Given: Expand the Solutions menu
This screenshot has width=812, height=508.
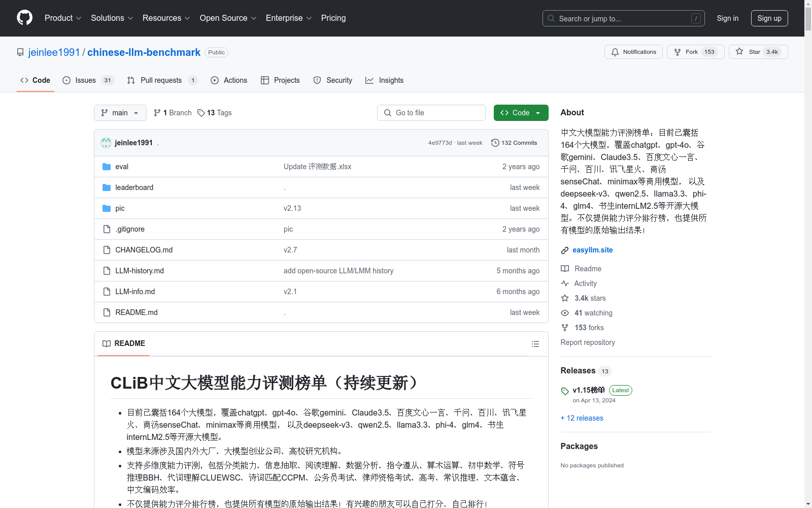Looking at the screenshot, I should pyautogui.click(x=112, y=18).
